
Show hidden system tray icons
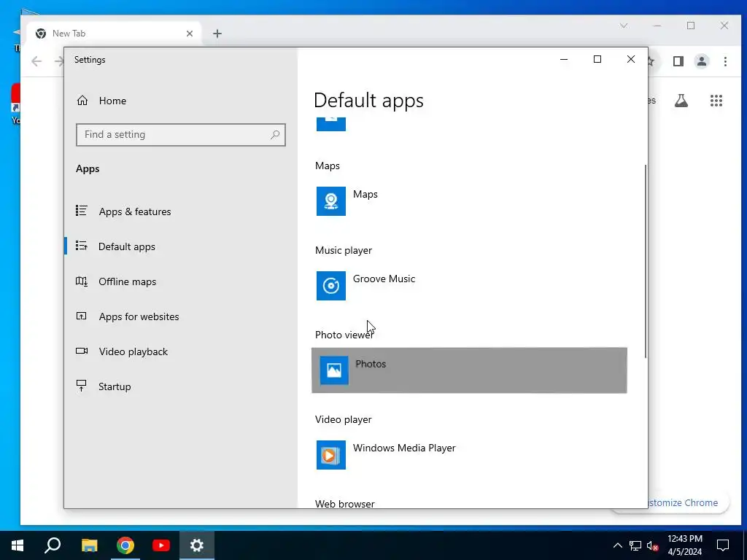[x=617, y=545]
